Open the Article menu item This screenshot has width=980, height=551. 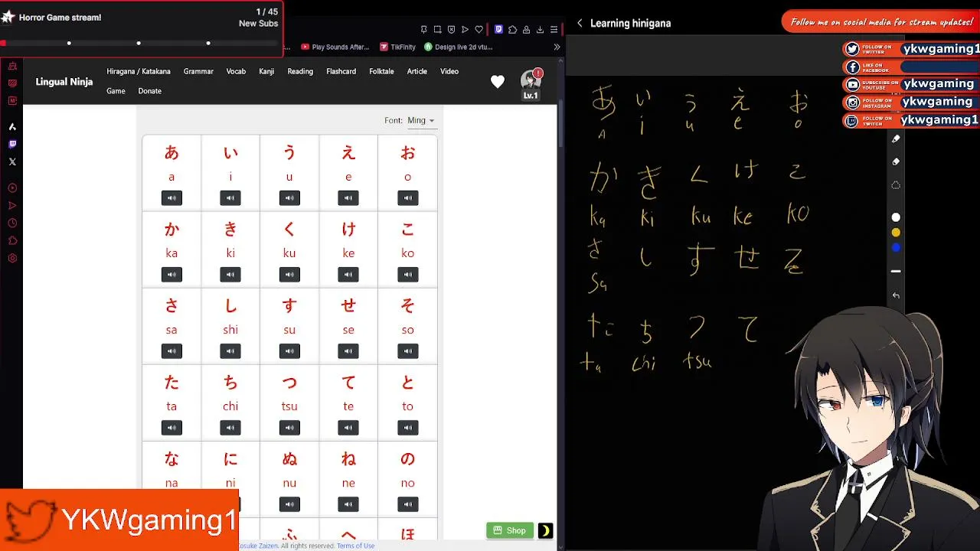click(x=417, y=71)
